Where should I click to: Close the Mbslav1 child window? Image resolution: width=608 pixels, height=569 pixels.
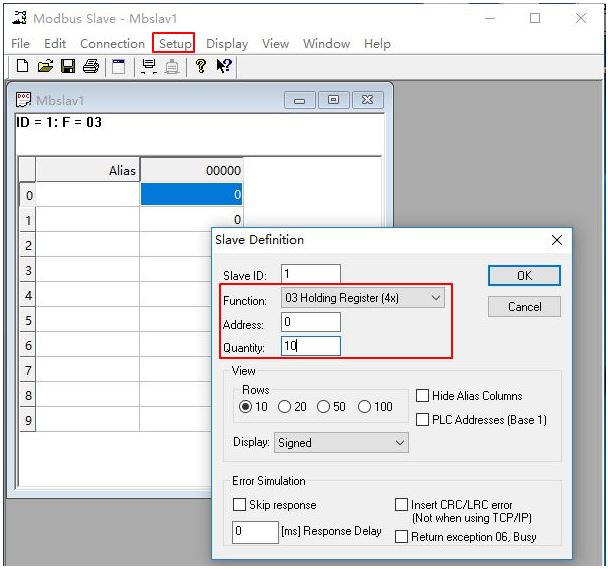tap(367, 100)
